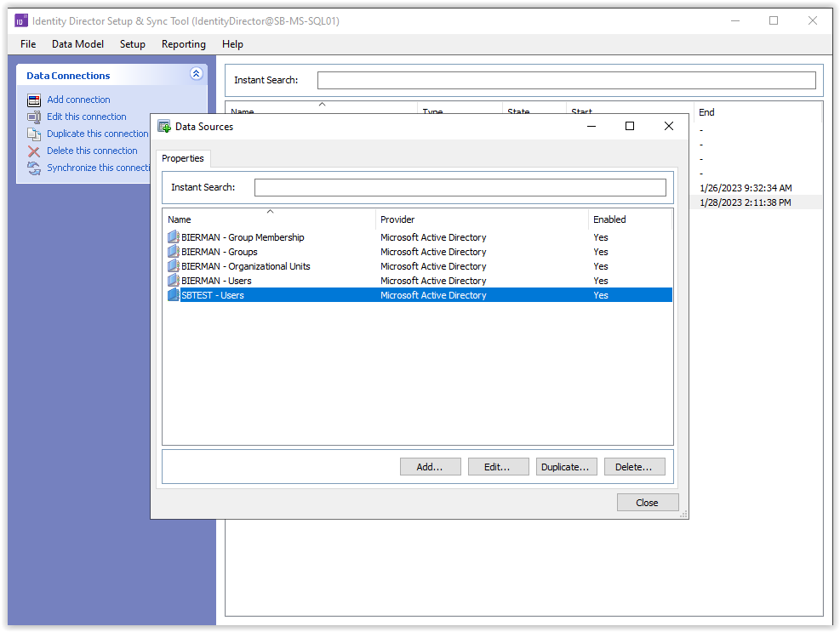Sort data sources by Provider column header

tap(482, 219)
